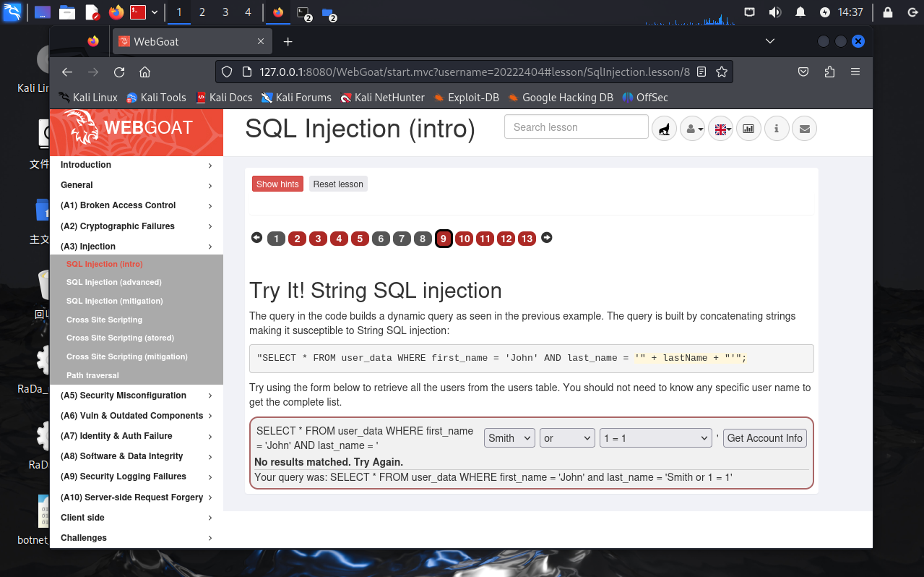Open the about info icon
The width and height of the screenshot is (924, 577).
(777, 129)
